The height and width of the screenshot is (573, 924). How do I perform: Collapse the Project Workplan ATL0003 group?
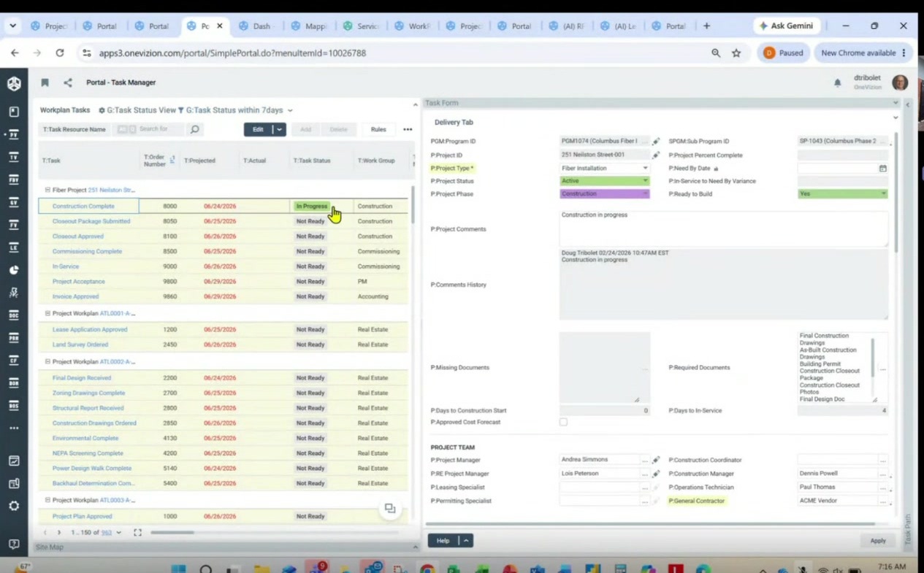47,500
